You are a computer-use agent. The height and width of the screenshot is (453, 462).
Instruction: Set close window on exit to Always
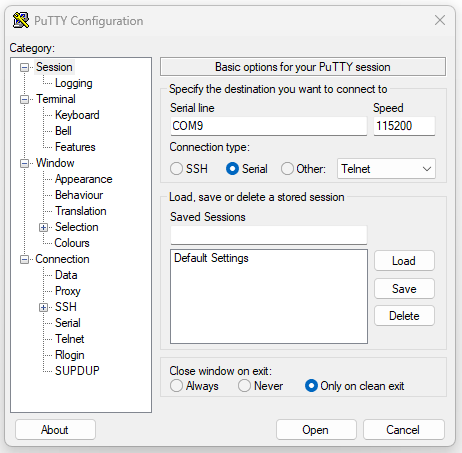[176, 386]
